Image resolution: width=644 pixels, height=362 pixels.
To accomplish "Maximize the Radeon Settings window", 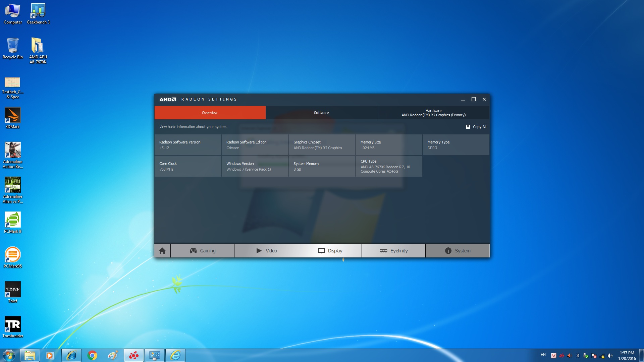I will 474,99.
